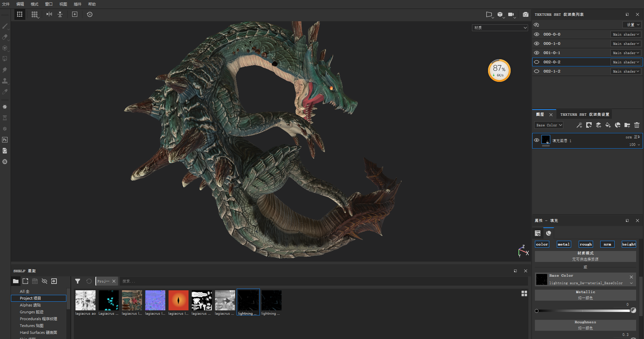Click the 3D cube display mode icon

click(500, 14)
